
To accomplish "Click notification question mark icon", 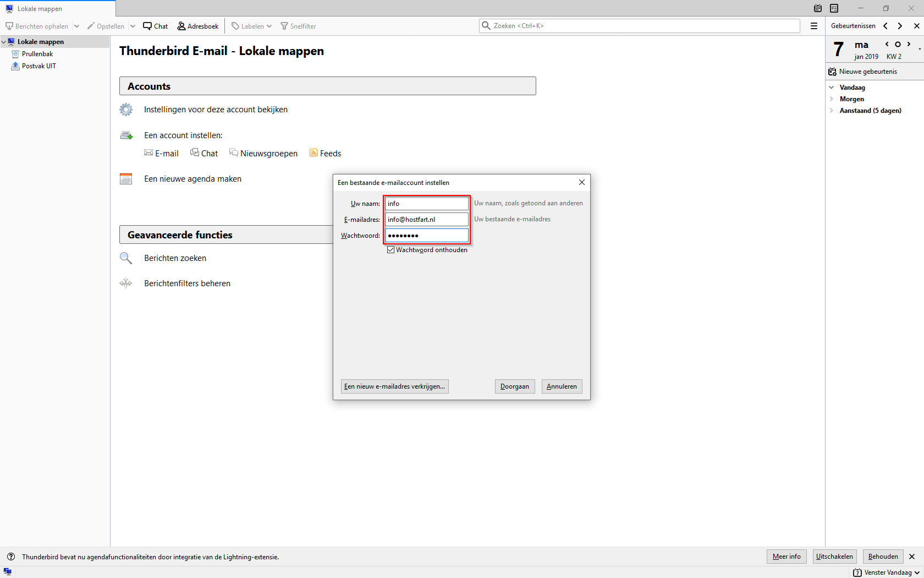I will (11, 557).
